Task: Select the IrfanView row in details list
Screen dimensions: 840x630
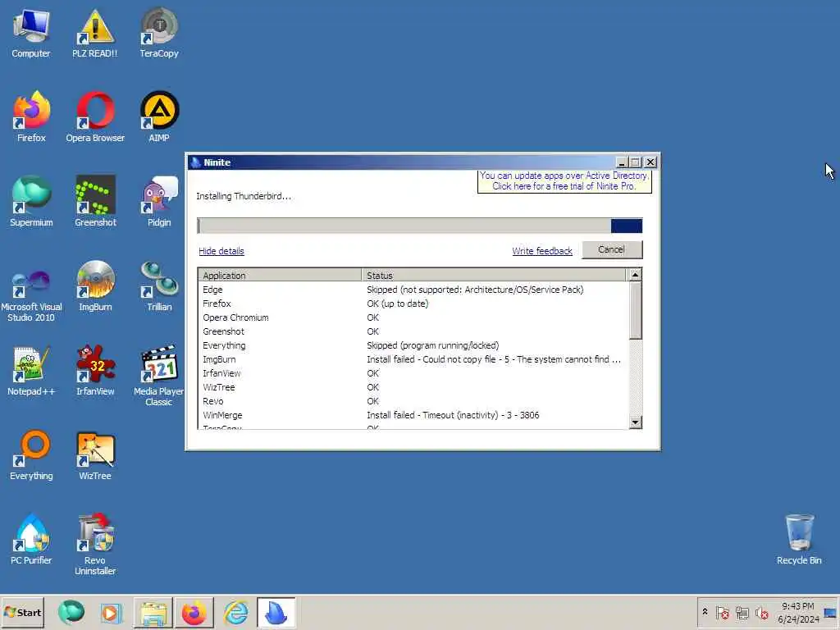Action: pyautogui.click(x=413, y=373)
